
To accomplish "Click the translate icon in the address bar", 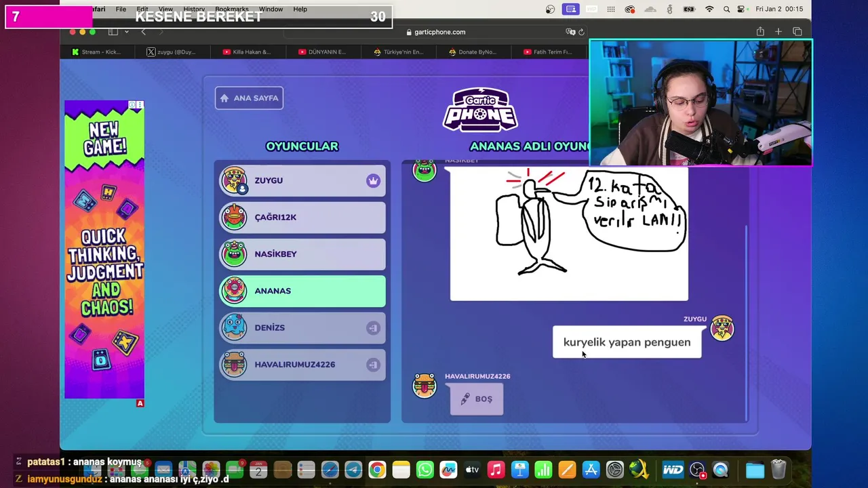I will (570, 32).
